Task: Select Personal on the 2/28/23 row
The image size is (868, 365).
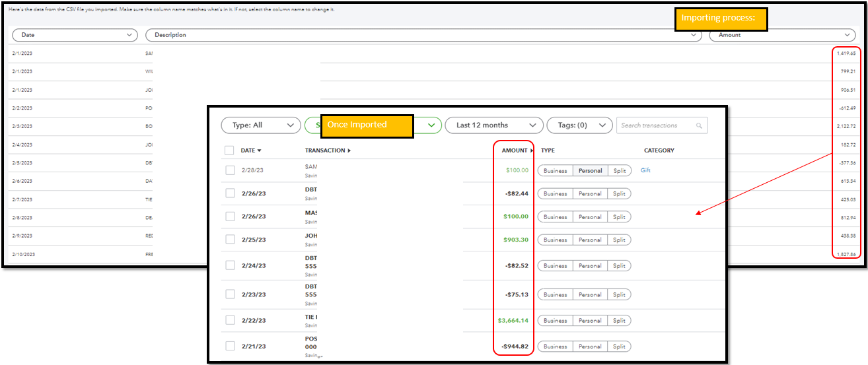Action: (x=590, y=170)
